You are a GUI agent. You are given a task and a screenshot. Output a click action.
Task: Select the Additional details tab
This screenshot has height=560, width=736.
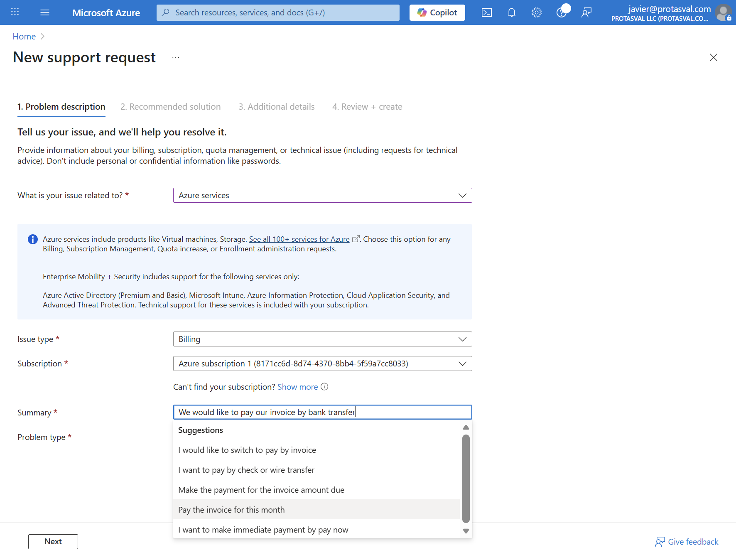pos(277,107)
